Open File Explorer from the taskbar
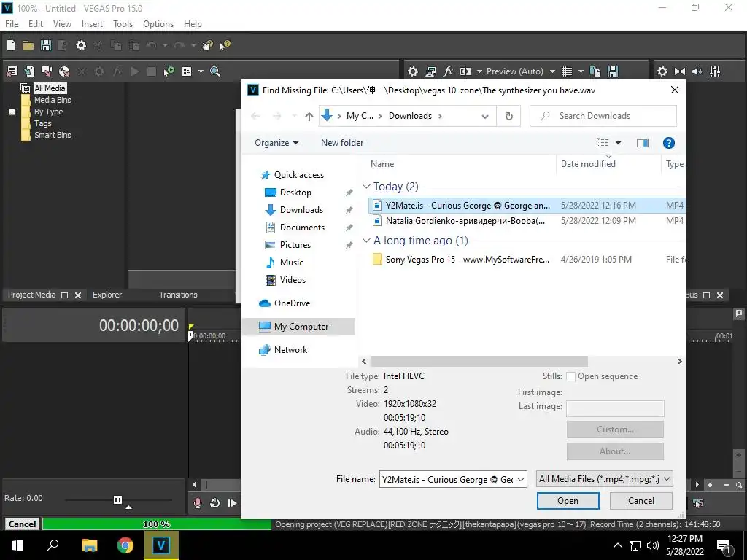Screen dimensions: 747x560 click(89, 545)
